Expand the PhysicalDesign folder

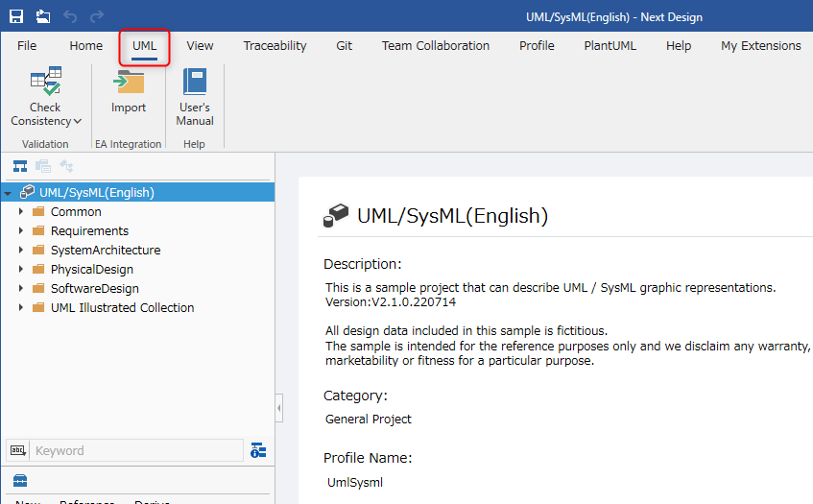21,269
